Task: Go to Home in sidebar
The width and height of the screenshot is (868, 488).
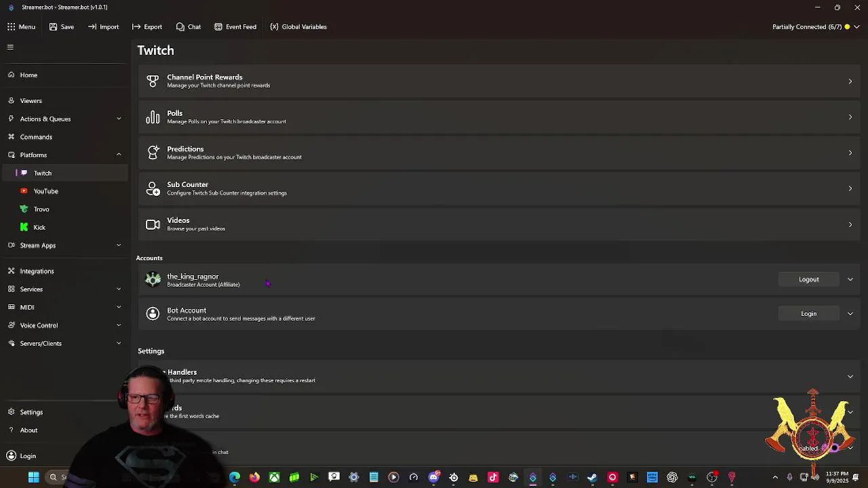Action: 64,75
